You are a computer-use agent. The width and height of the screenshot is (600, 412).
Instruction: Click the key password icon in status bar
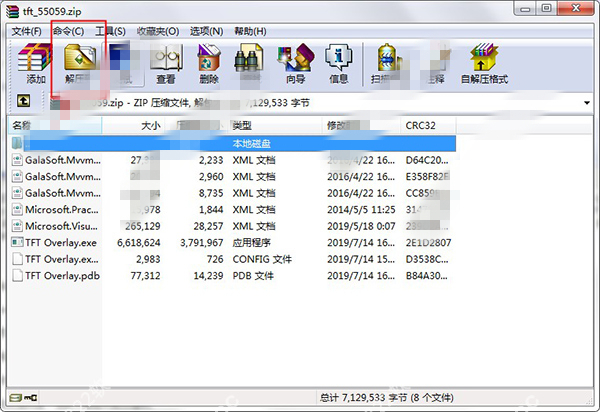pyautogui.click(x=31, y=398)
